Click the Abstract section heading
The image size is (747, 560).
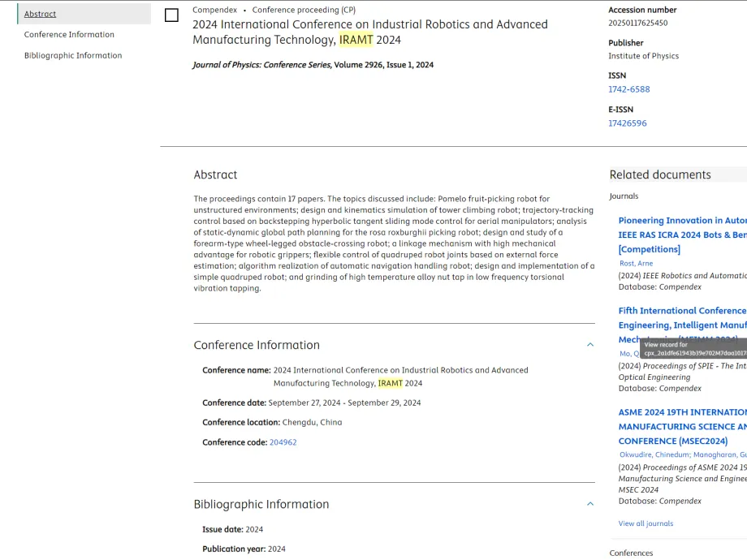click(215, 174)
